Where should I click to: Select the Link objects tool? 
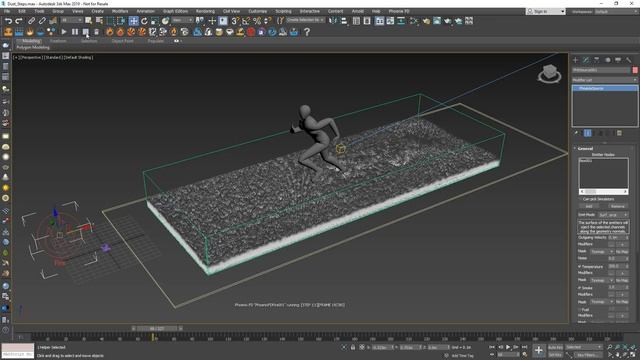(31, 20)
